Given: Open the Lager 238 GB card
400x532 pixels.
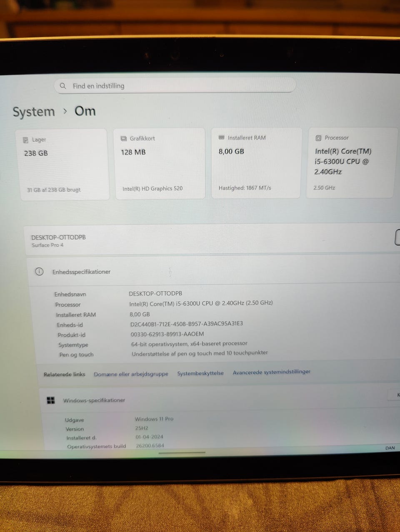Looking at the screenshot, I should [62, 165].
